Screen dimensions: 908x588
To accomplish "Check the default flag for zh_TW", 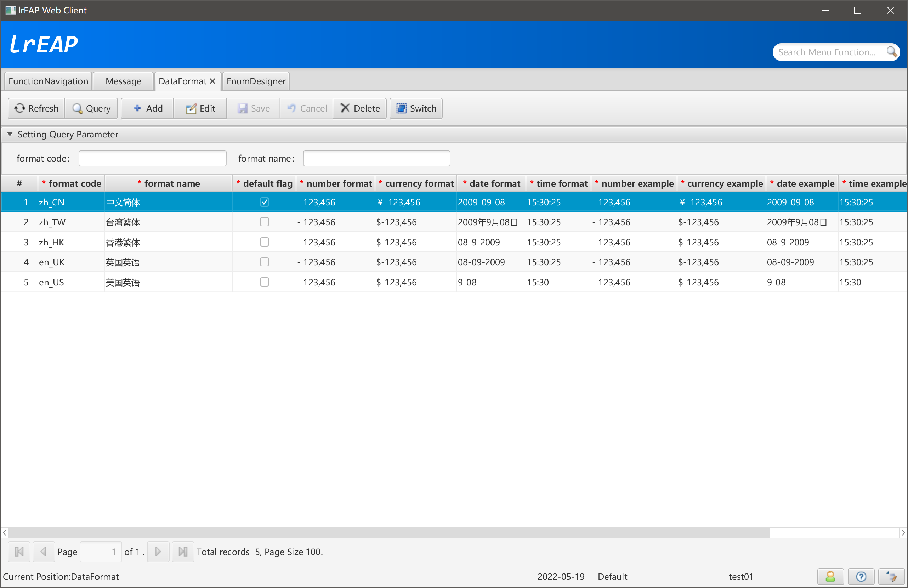I will coord(265,222).
